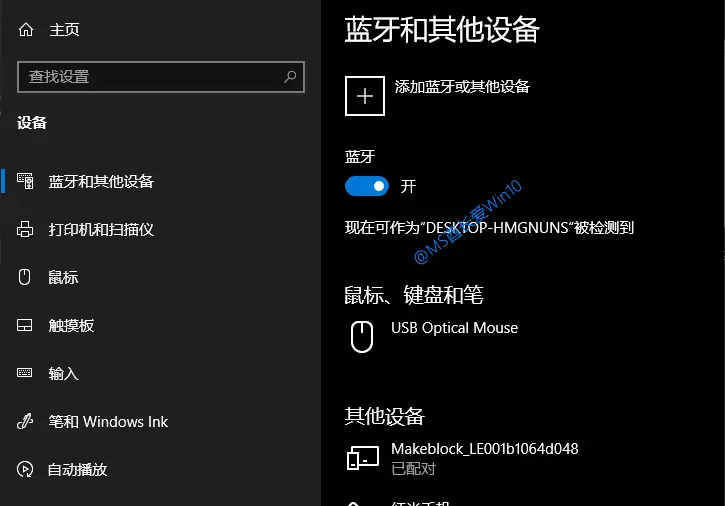The height and width of the screenshot is (506, 725).
Task: Open the 自动播放 settings page
Action: [78, 470]
